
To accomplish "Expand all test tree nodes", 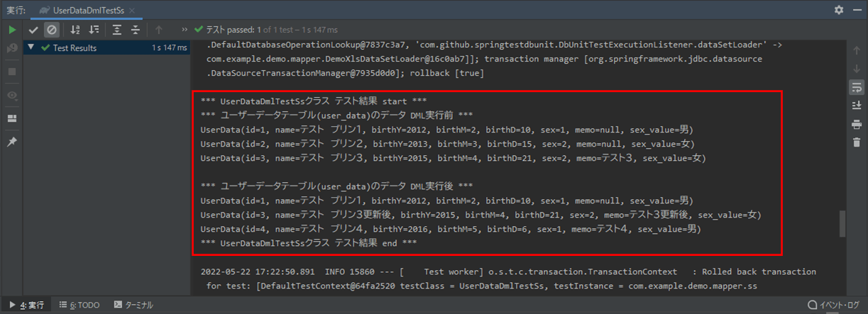I will pos(117,30).
